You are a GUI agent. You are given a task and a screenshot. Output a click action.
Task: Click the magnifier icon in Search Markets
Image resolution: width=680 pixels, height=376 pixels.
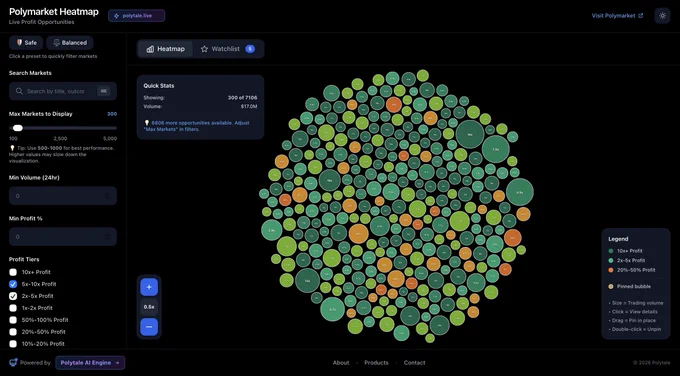[19, 91]
